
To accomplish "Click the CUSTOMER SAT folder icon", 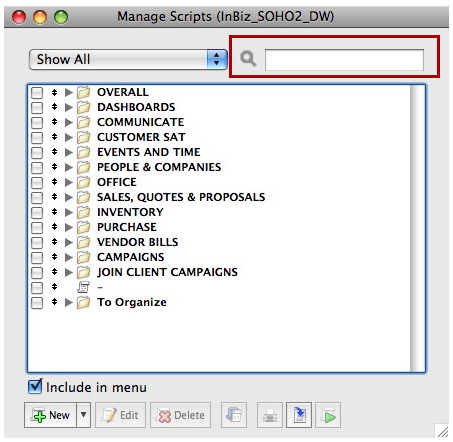I will point(83,137).
